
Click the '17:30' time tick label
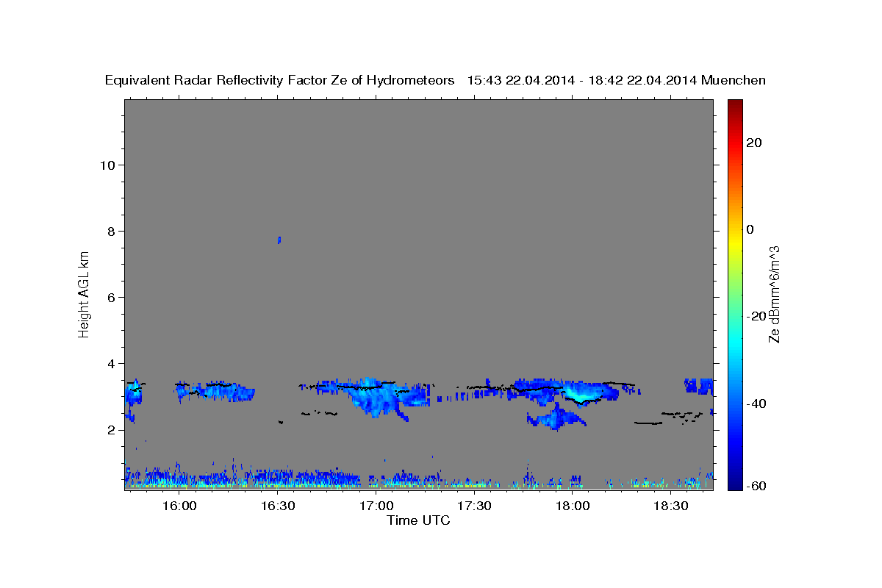(x=474, y=506)
